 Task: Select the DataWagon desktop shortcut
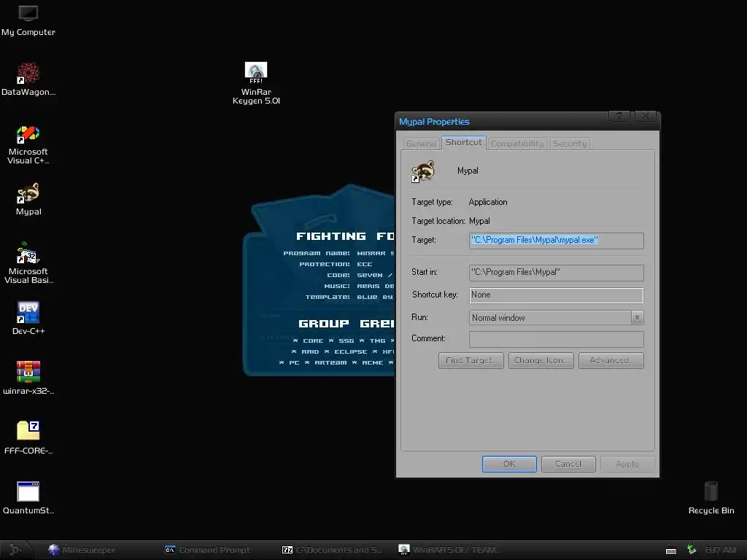click(x=28, y=79)
